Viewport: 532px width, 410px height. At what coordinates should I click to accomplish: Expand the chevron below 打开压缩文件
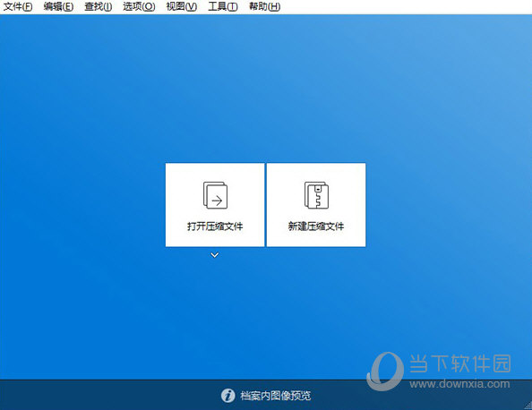coord(214,255)
